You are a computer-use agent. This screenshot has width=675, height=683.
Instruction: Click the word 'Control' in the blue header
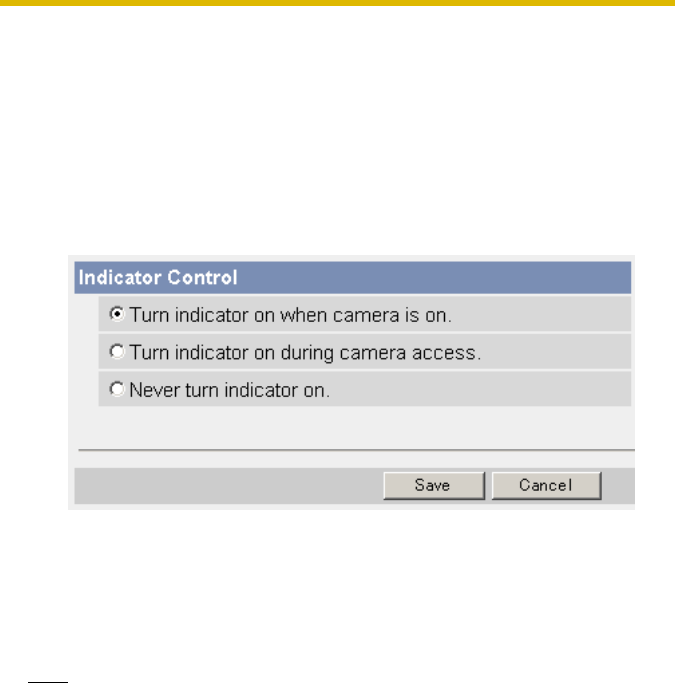point(202,277)
